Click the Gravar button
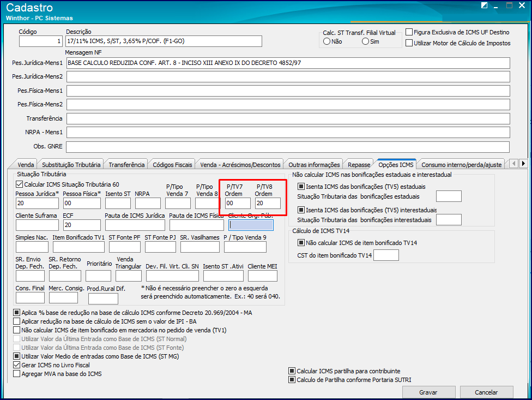This screenshot has height=400, width=532. click(428, 392)
